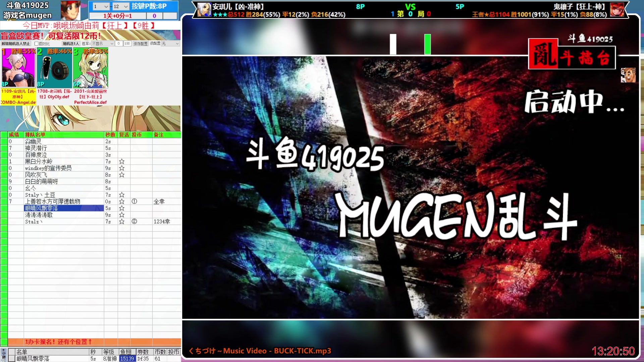Viewport: 644px width, 362px height.
Task: Click the 复活 column header
Action: pyautogui.click(x=124, y=135)
